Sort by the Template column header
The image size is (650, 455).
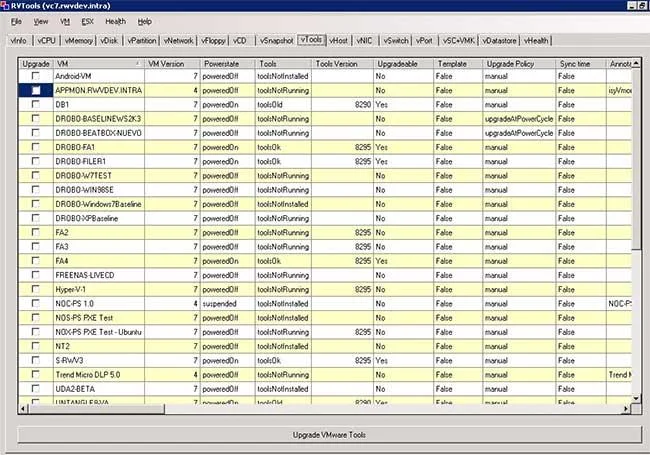(x=458, y=64)
